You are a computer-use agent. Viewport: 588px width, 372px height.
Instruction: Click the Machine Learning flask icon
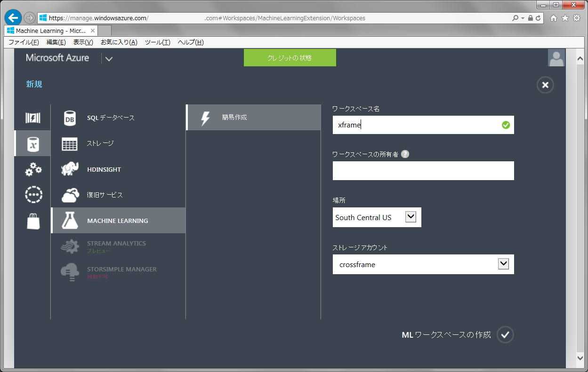tap(70, 221)
